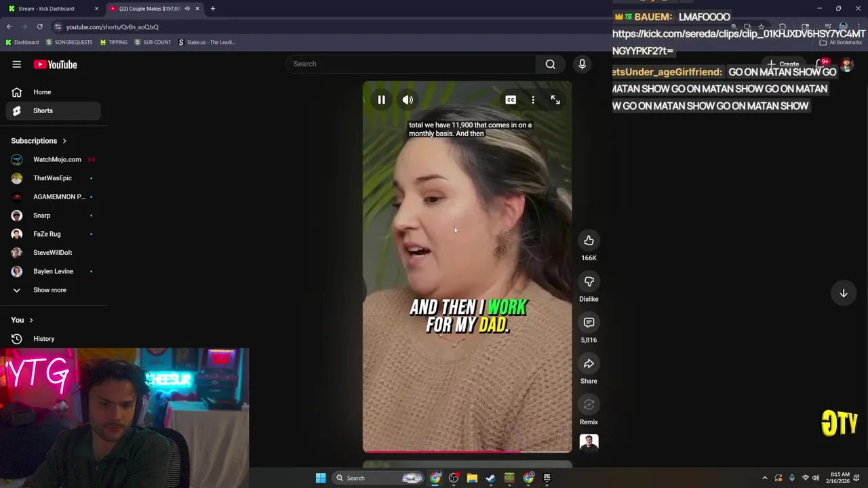The image size is (868, 488).
Task: Open the Dashboard bookmark
Action: (22, 42)
